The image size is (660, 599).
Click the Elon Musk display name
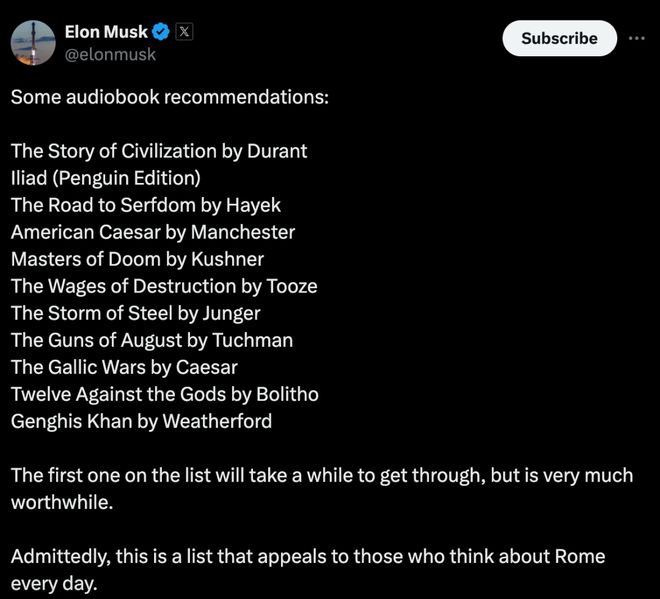click(106, 32)
